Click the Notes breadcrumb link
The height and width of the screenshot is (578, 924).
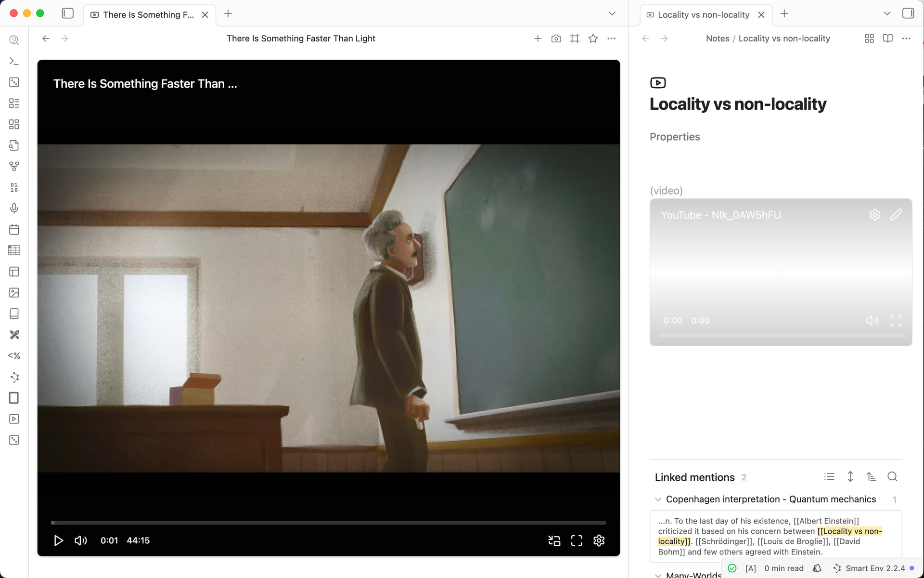pyautogui.click(x=717, y=39)
